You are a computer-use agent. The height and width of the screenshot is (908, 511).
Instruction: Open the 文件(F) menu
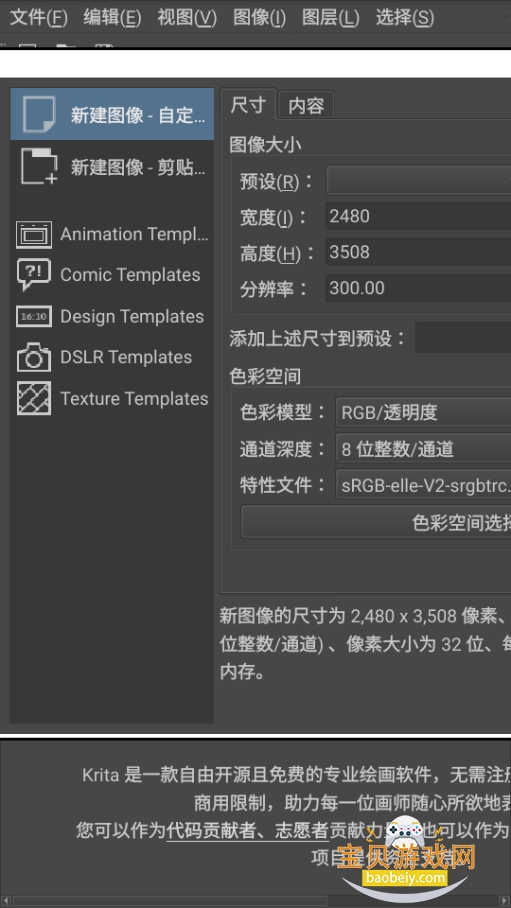39,17
